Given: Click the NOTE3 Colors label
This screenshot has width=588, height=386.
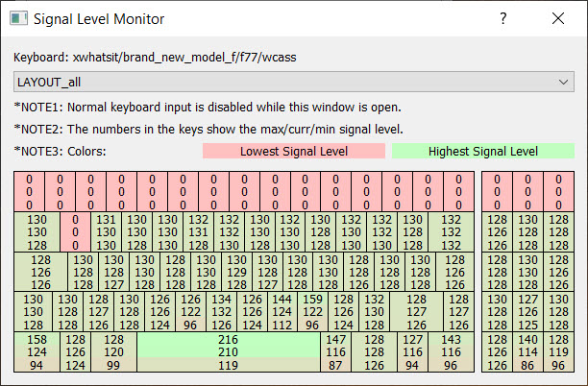Looking at the screenshot, I should pyautogui.click(x=60, y=152).
